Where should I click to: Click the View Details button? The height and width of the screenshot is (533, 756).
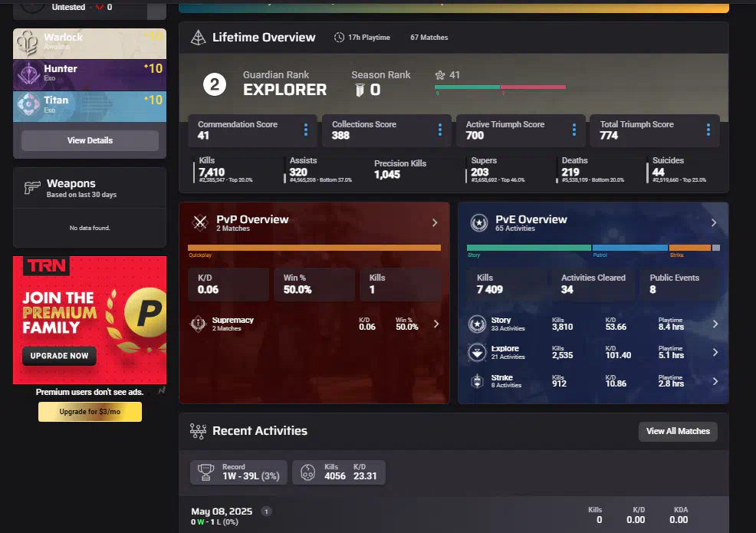point(90,140)
